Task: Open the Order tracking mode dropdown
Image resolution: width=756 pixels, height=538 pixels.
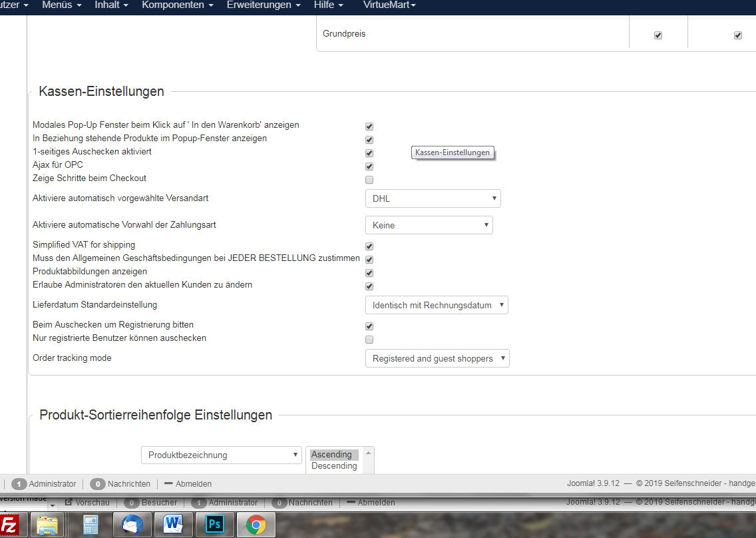Action: 437,358
